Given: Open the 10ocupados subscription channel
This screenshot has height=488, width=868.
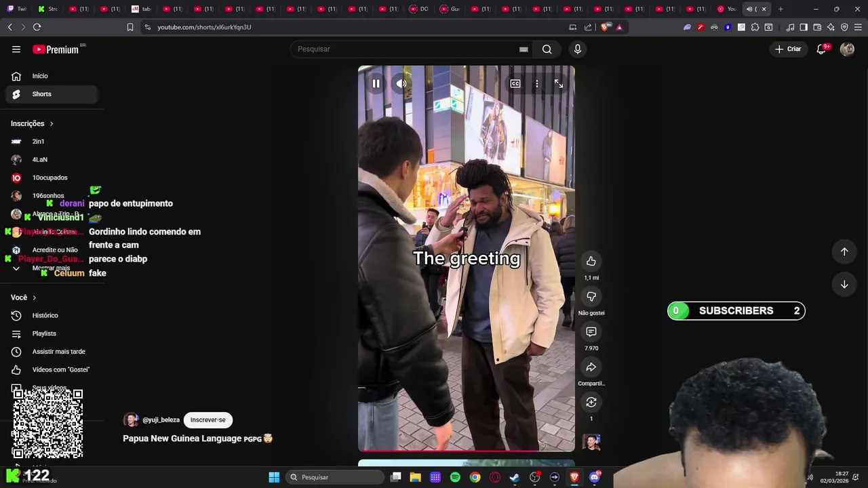Looking at the screenshot, I should click(x=51, y=178).
